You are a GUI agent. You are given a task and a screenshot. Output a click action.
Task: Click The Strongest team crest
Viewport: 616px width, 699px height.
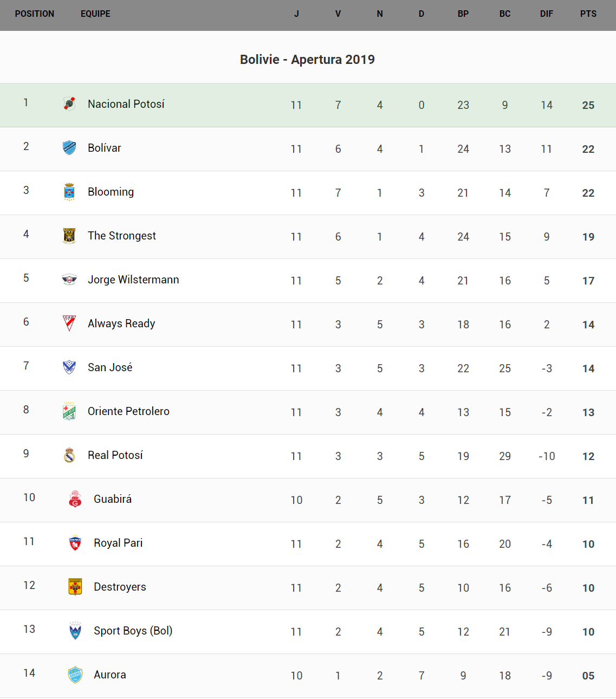click(x=69, y=236)
